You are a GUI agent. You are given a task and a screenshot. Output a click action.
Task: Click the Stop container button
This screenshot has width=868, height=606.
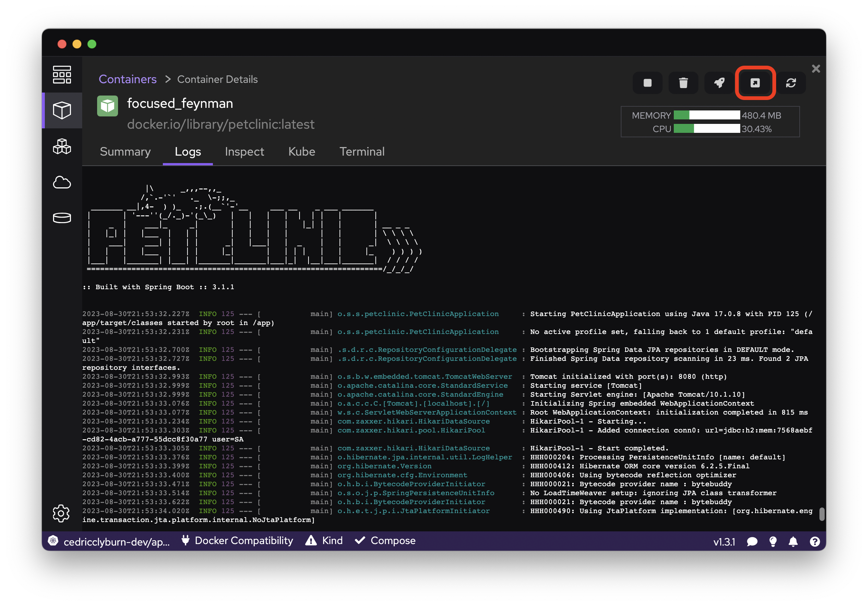[647, 83]
